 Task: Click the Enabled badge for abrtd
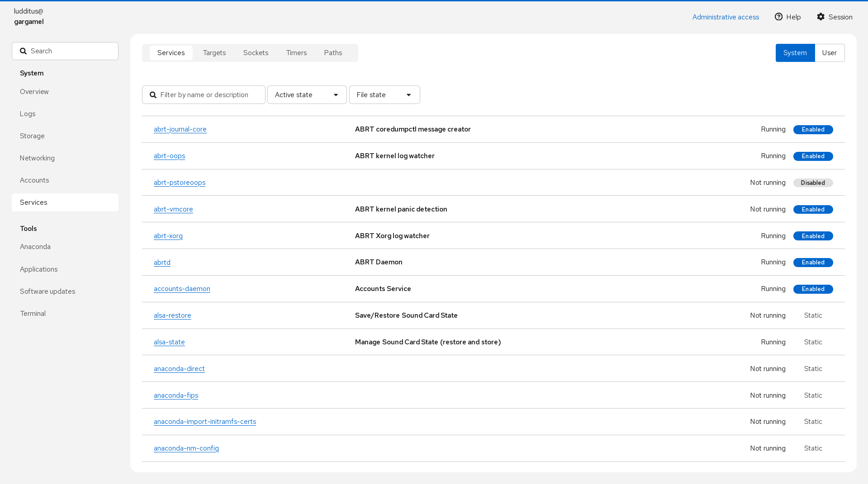pyautogui.click(x=813, y=263)
